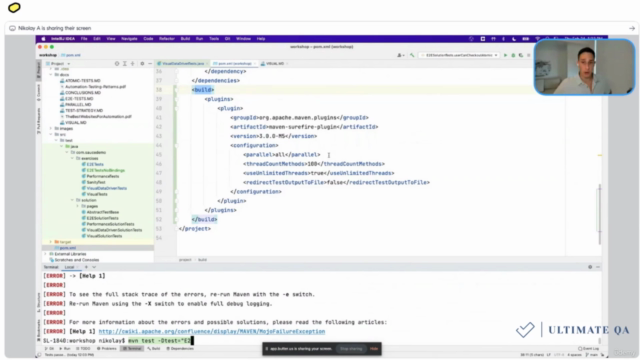Screen dimensions: 640x360
Task: Click the workshop breadcrumb in navigation bar
Action: 48,55
